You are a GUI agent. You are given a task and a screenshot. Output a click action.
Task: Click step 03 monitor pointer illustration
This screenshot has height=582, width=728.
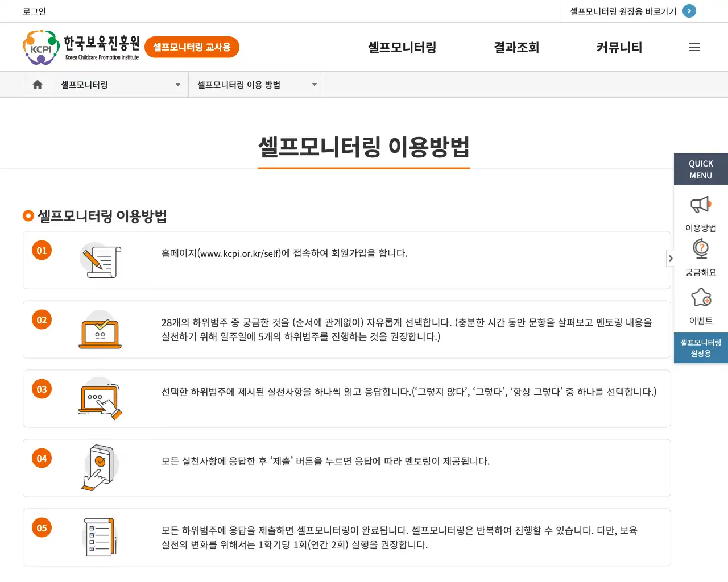click(x=100, y=399)
